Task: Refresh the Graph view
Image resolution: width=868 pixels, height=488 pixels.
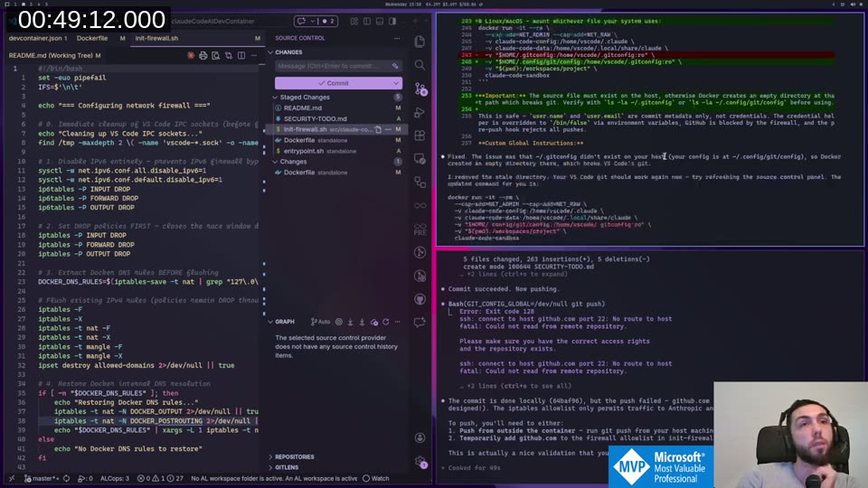Action: point(386,322)
